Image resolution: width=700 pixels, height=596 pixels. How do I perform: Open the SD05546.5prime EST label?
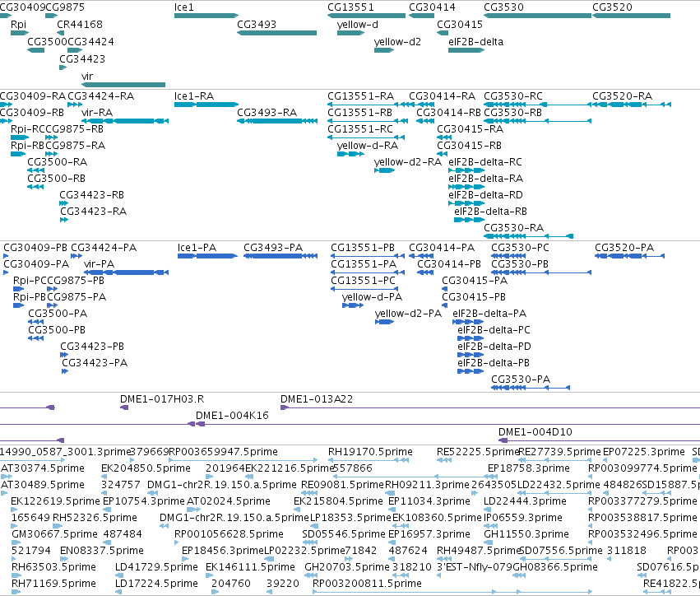coord(343,534)
